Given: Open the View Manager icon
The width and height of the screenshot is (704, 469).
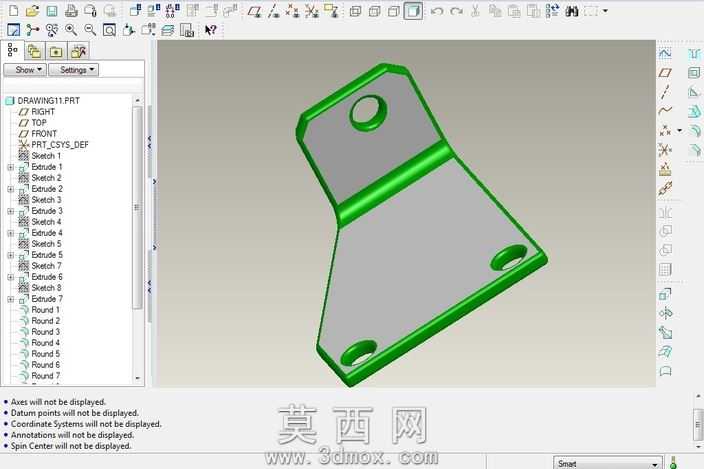Looking at the screenshot, I should [187, 30].
